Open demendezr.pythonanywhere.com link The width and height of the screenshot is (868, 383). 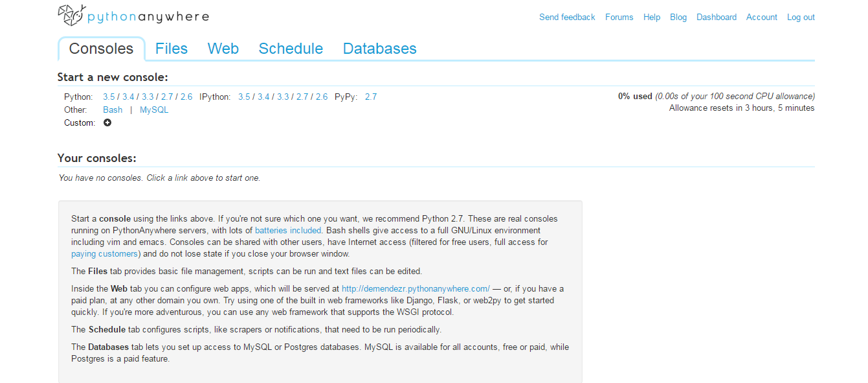[416, 288]
